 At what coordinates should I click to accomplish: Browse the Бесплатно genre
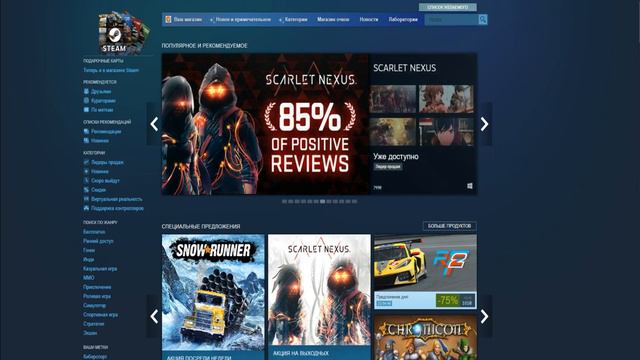(94, 232)
